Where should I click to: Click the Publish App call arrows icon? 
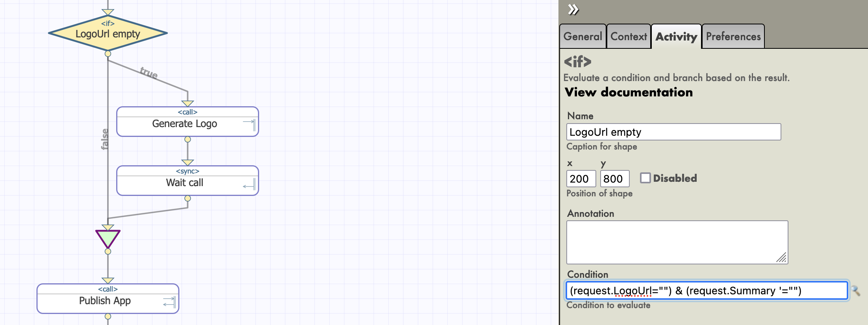tap(169, 302)
